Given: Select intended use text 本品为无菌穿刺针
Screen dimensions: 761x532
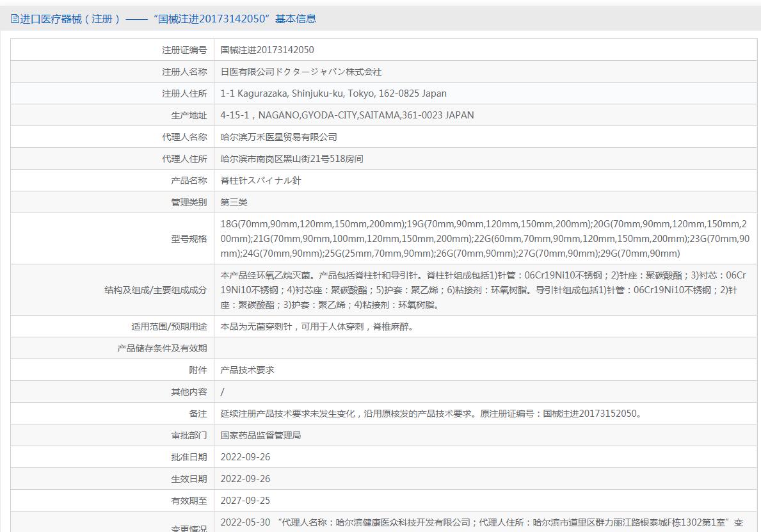Looking at the screenshot, I should (317, 327).
